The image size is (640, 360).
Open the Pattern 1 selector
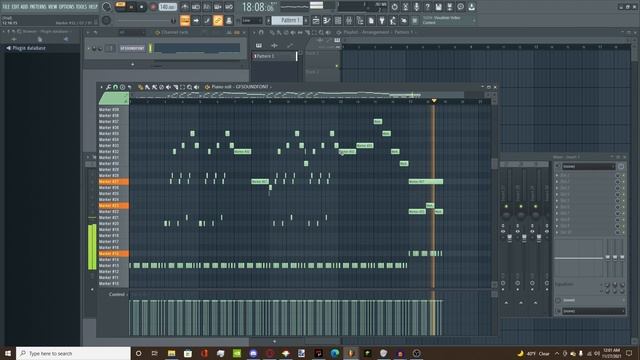click(287, 20)
